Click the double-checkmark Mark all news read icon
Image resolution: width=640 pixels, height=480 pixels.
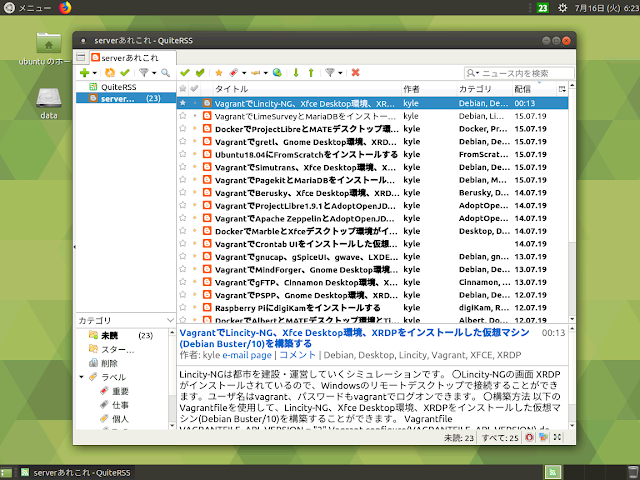click(x=200, y=73)
